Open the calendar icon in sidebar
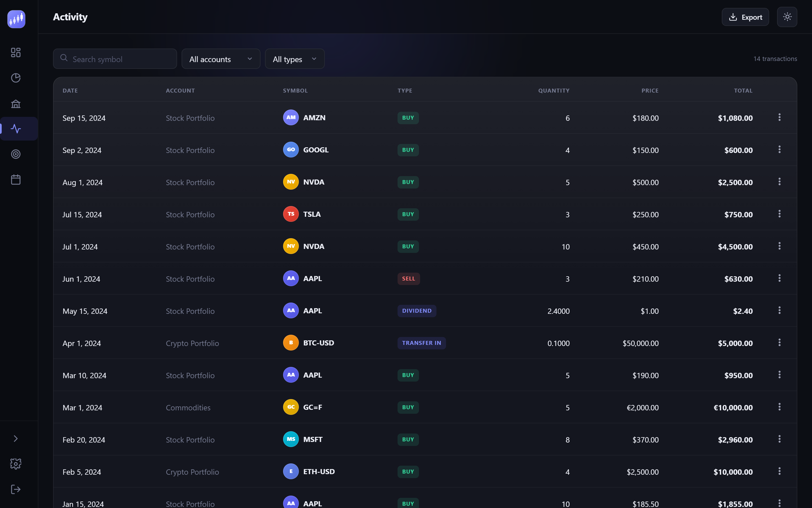This screenshot has width=812, height=508. point(16,179)
